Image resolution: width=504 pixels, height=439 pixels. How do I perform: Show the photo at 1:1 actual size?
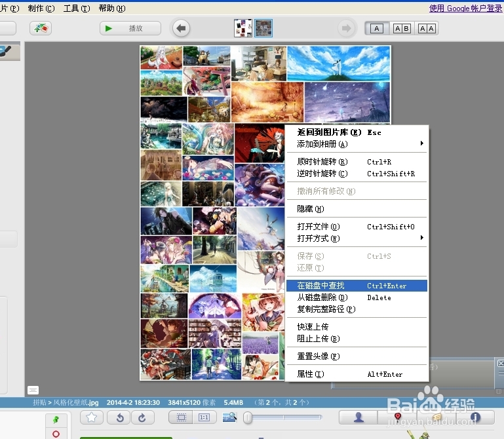(204, 417)
